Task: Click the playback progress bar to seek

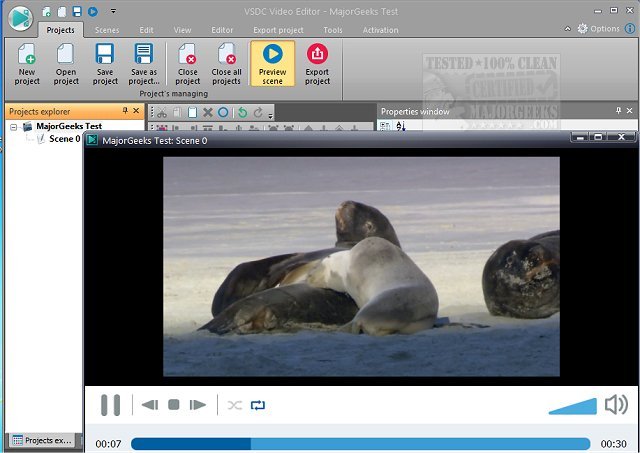Action: 360,443
